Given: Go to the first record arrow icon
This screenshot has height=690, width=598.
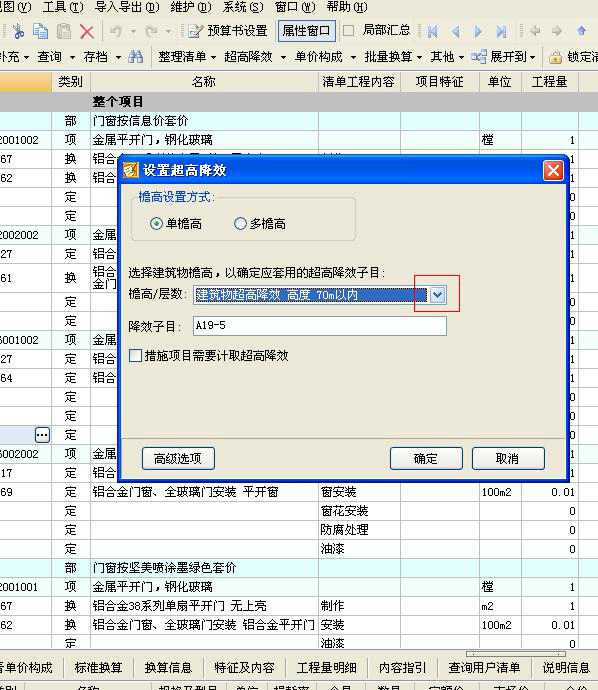Looking at the screenshot, I should 433,31.
